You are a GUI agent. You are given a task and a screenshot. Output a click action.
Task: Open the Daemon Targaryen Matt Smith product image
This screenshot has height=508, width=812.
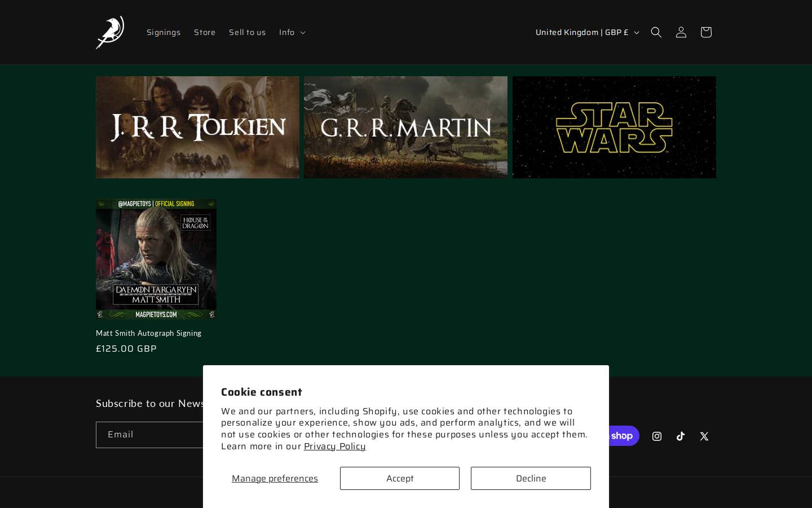point(156,259)
